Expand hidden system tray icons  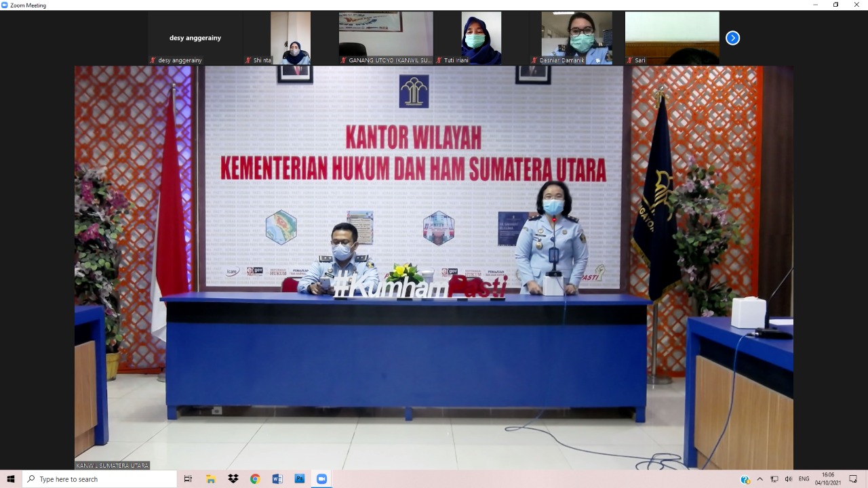(759, 479)
